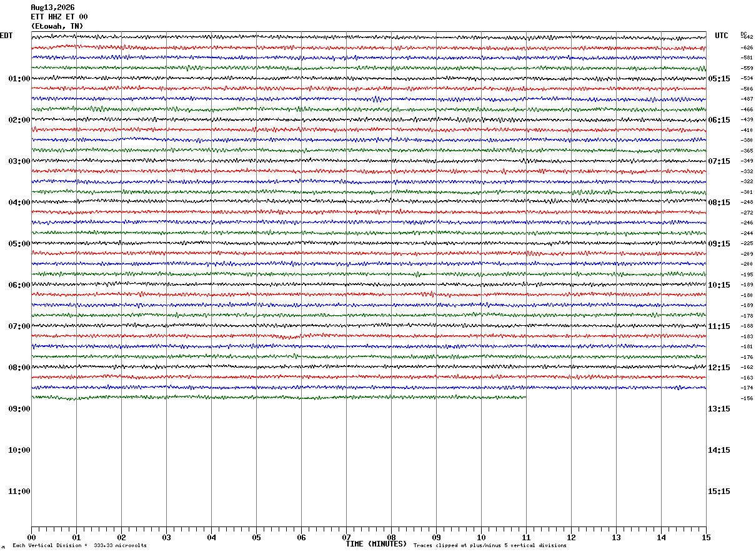The width and height of the screenshot is (756, 554).
Task: Select the DC offset value '-559'
Action: [747, 68]
